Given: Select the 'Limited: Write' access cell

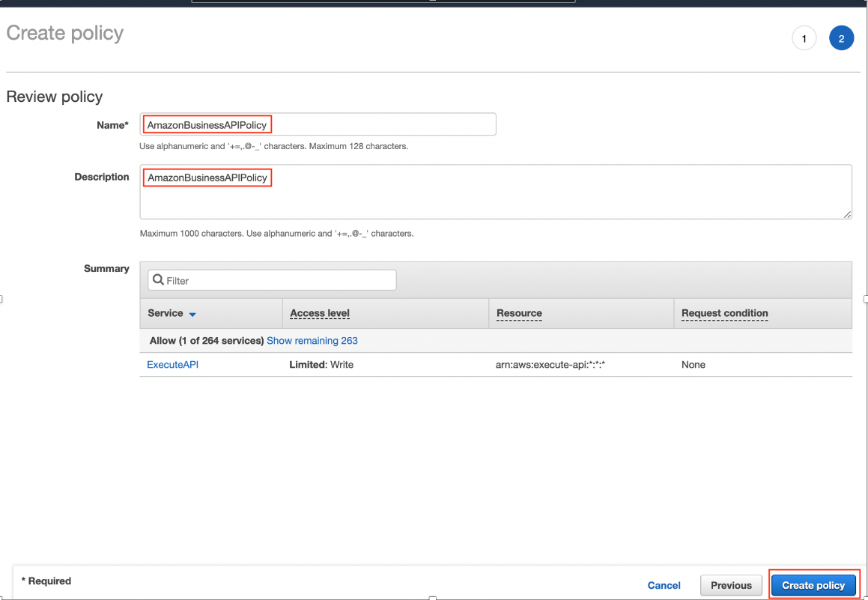Looking at the screenshot, I should 321,365.
